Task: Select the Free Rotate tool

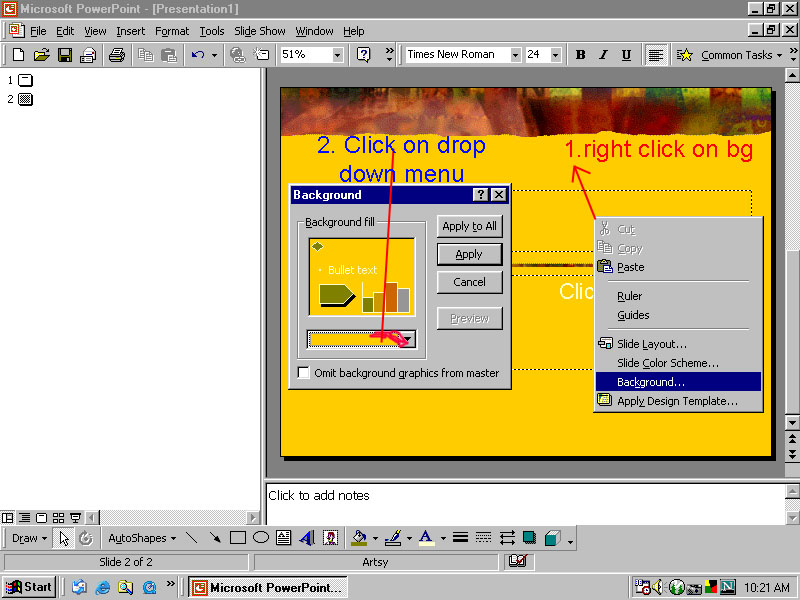Action: point(86,538)
